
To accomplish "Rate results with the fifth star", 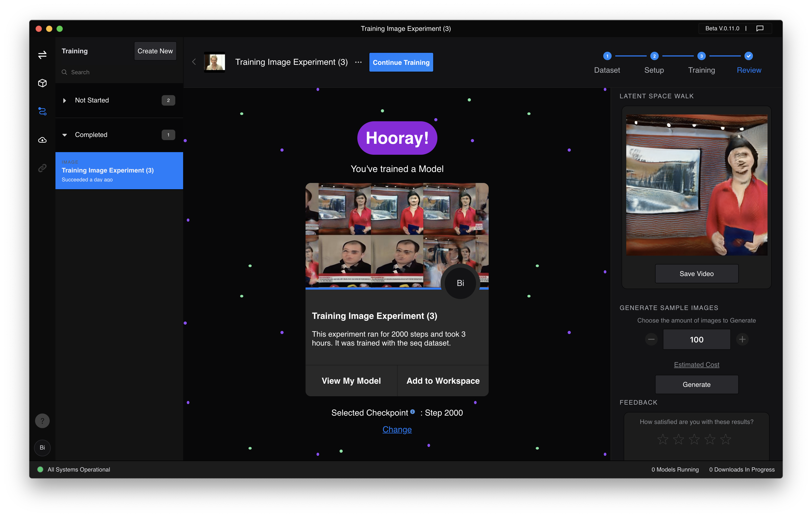I will click(725, 439).
